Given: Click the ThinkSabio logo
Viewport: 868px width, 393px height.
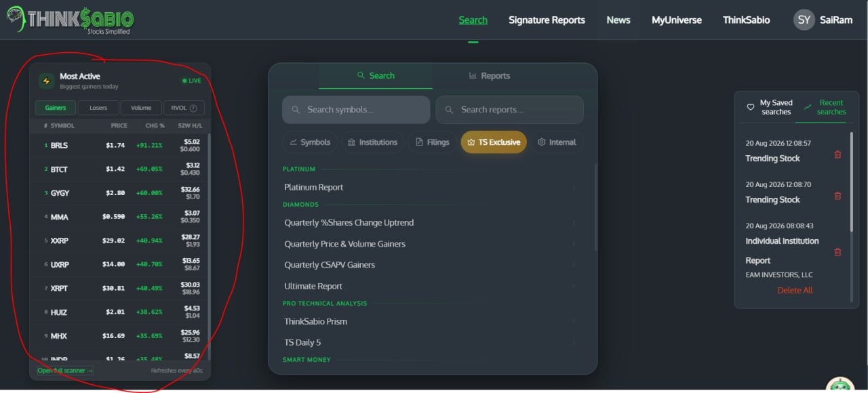Looking at the screenshot, I should pos(70,20).
